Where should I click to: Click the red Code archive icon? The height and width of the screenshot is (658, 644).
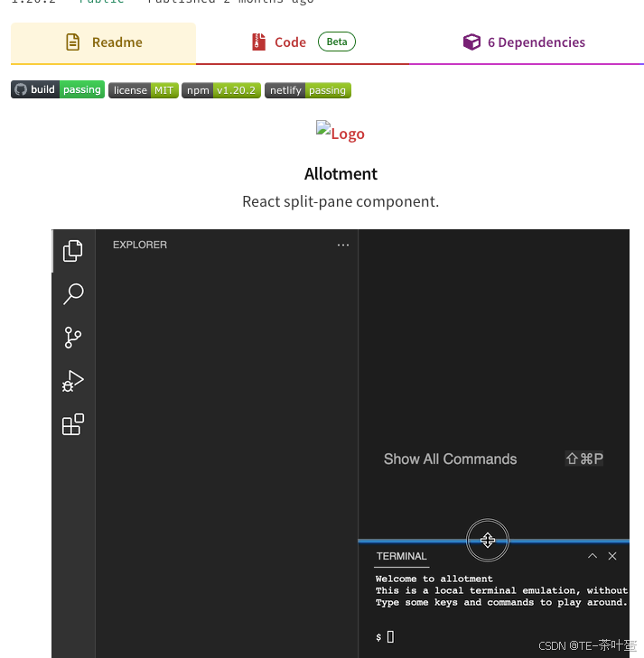tap(258, 42)
